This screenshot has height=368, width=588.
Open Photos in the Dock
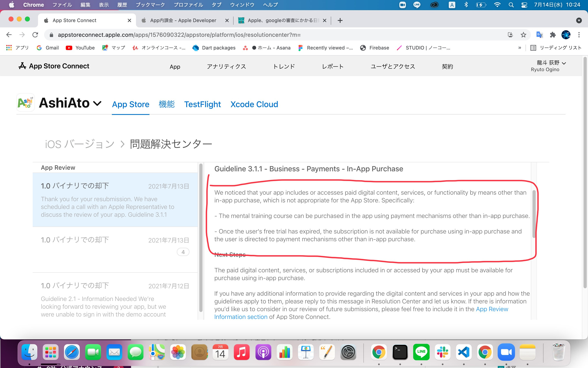(178, 352)
